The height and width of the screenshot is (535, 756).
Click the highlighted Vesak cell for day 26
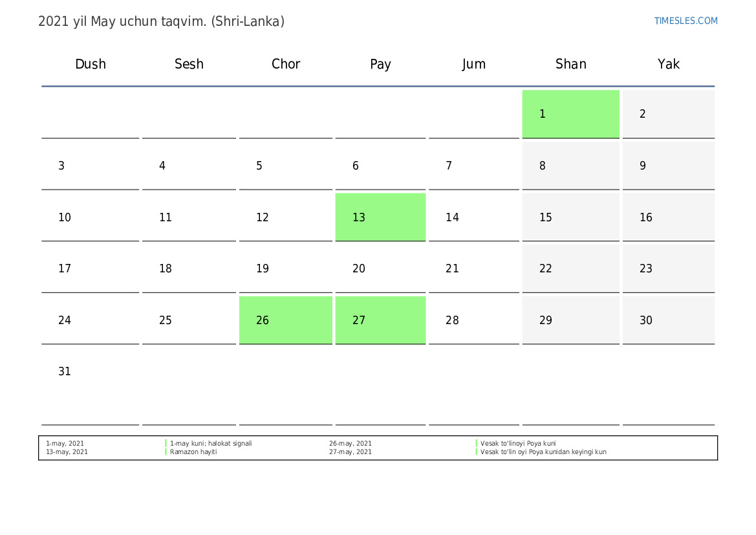click(x=285, y=320)
